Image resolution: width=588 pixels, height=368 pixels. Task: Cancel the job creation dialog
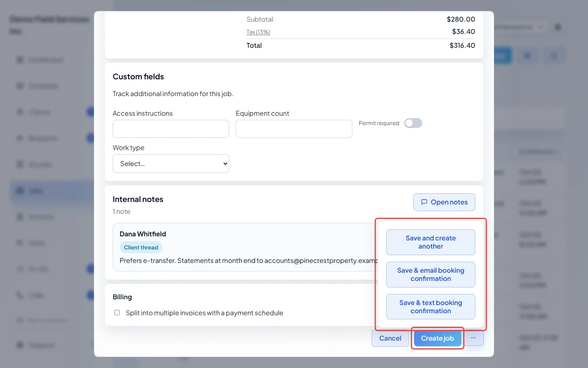point(390,338)
